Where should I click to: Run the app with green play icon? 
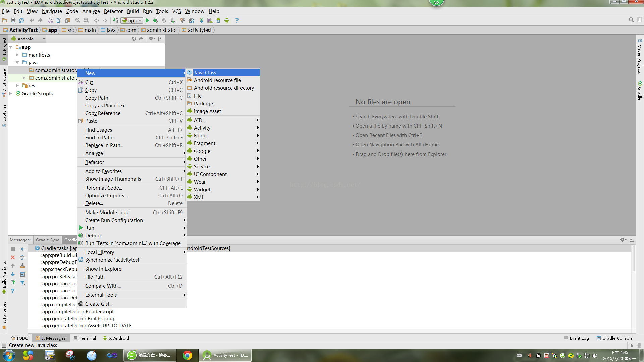pos(147,20)
